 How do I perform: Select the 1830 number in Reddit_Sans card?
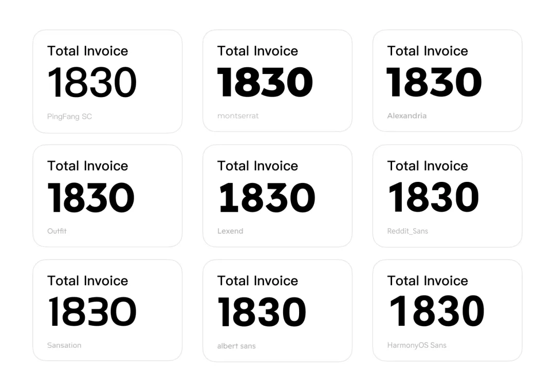433,198
